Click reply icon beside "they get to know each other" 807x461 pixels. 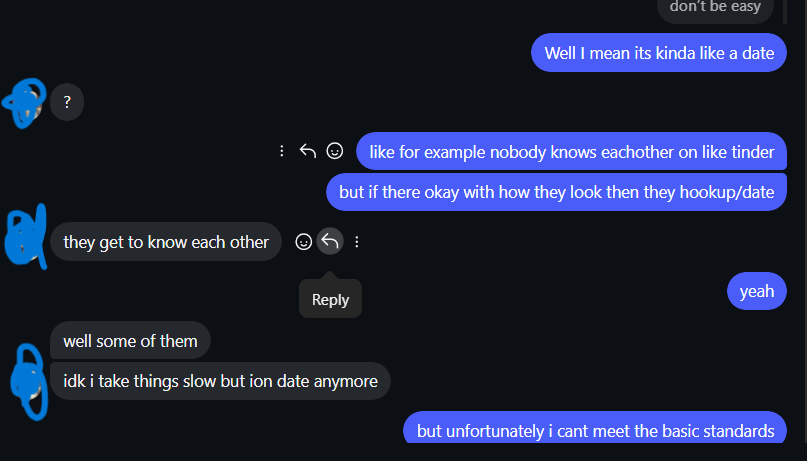[x=330, y=241]
